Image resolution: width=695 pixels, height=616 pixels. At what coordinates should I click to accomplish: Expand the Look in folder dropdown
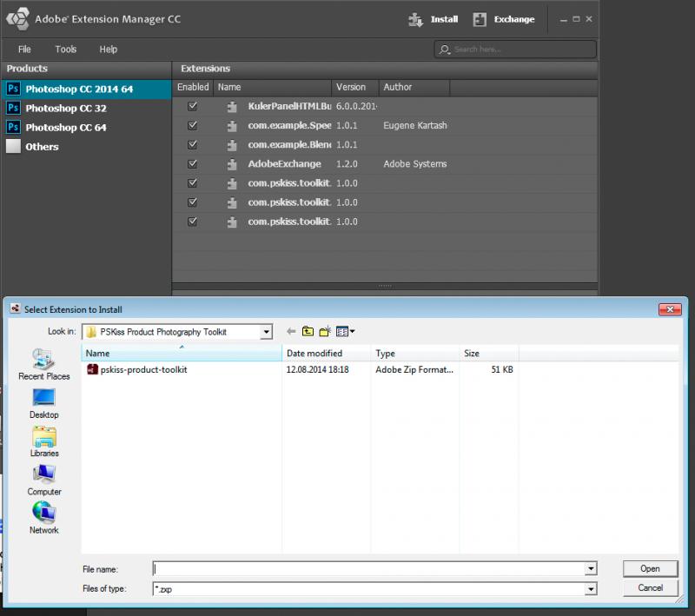[266, 332]
